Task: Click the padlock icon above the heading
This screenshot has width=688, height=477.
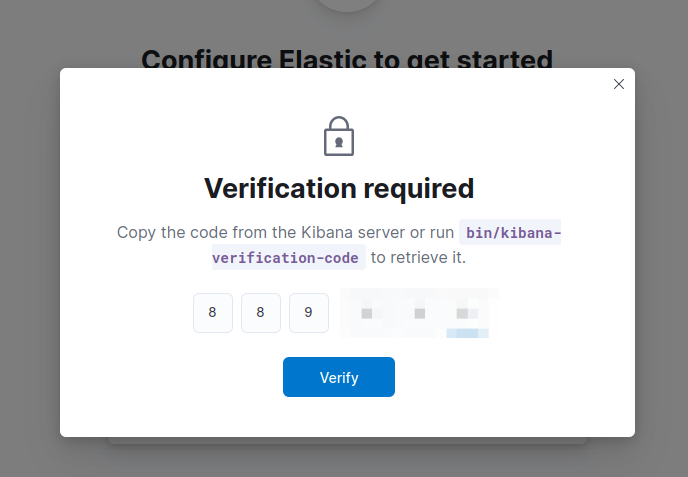Action: [339, 136]
